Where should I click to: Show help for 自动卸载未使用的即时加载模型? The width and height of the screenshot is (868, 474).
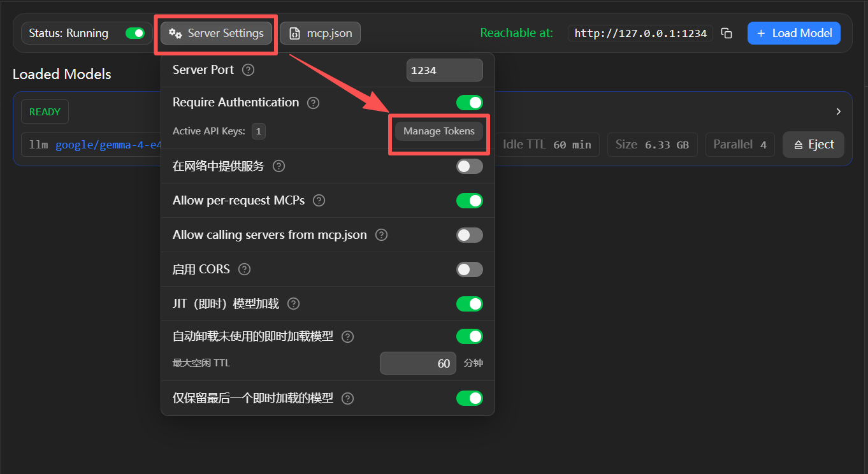[348, 336]
